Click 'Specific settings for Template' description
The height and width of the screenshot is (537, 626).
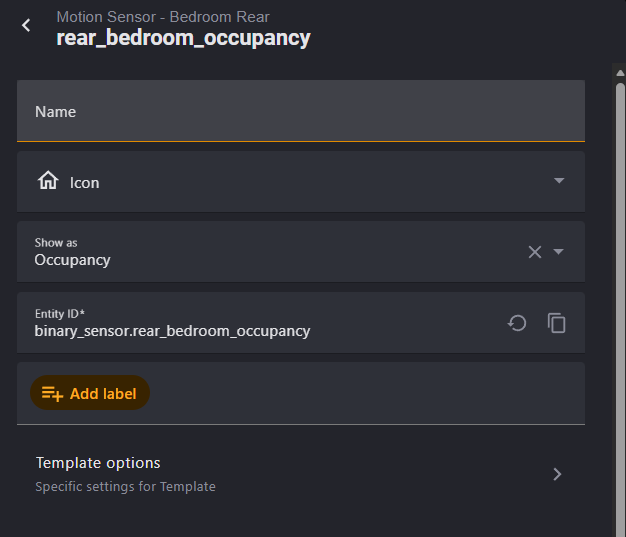coord(125,487)
